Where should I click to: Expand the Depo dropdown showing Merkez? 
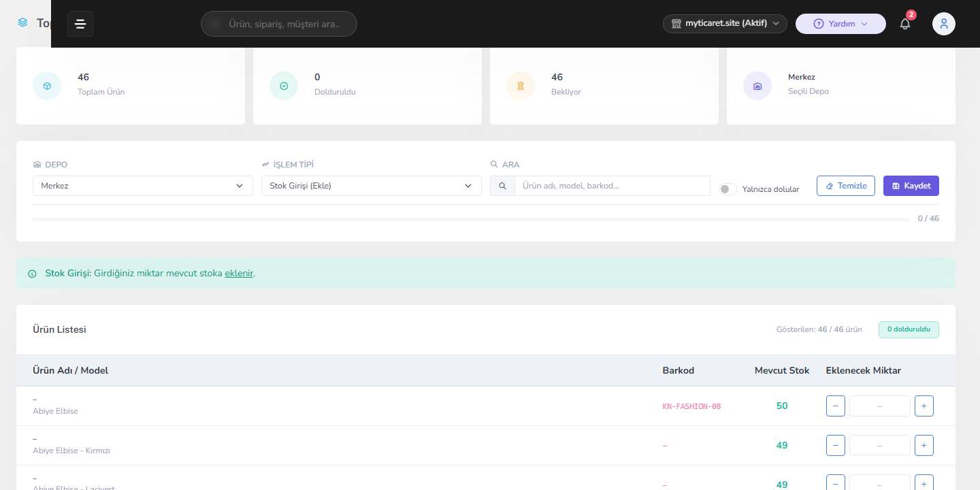click(x=143, y=186)
